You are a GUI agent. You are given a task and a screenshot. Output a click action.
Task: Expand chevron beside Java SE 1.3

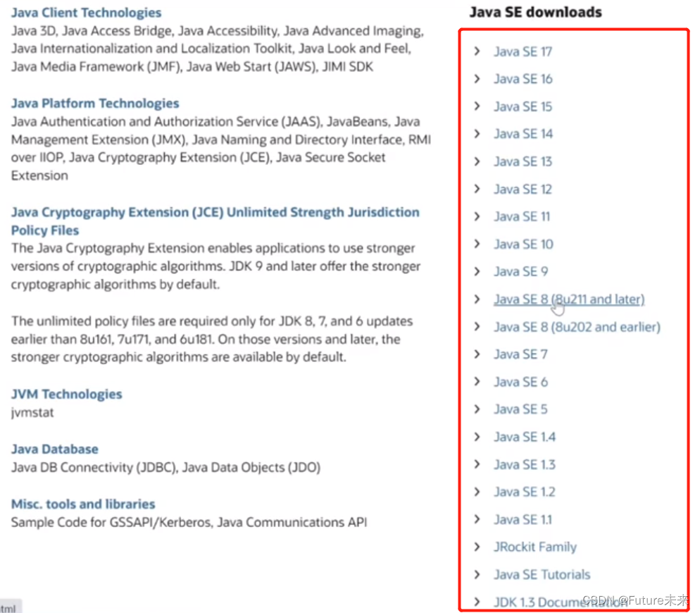(477, 464)
